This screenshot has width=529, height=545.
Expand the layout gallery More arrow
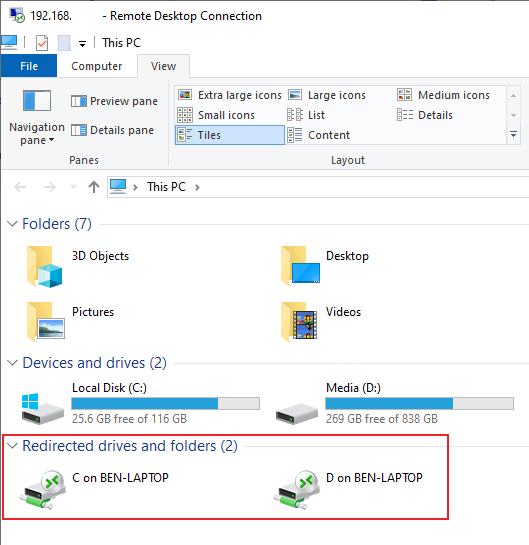[x=513, y=134]
